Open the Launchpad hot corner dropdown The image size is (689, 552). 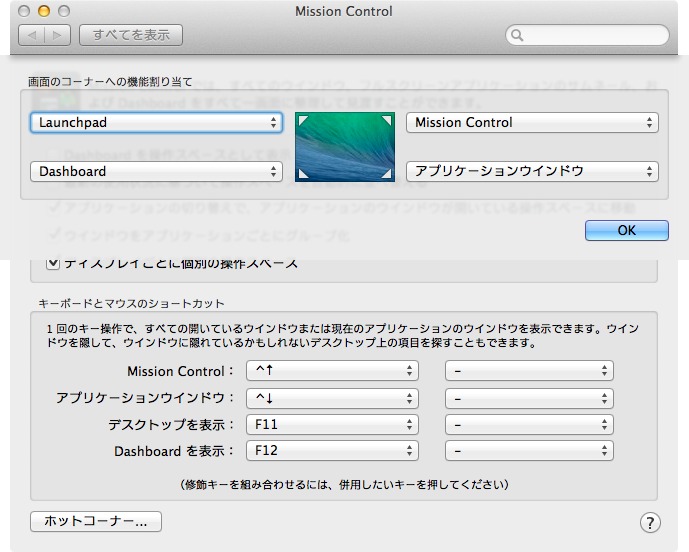pos(156,123)
